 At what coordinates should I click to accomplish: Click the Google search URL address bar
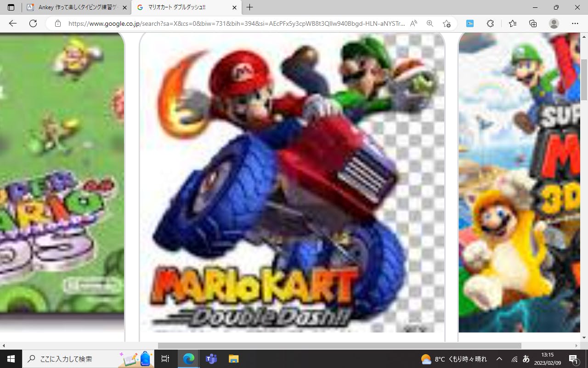click(237, 23)
